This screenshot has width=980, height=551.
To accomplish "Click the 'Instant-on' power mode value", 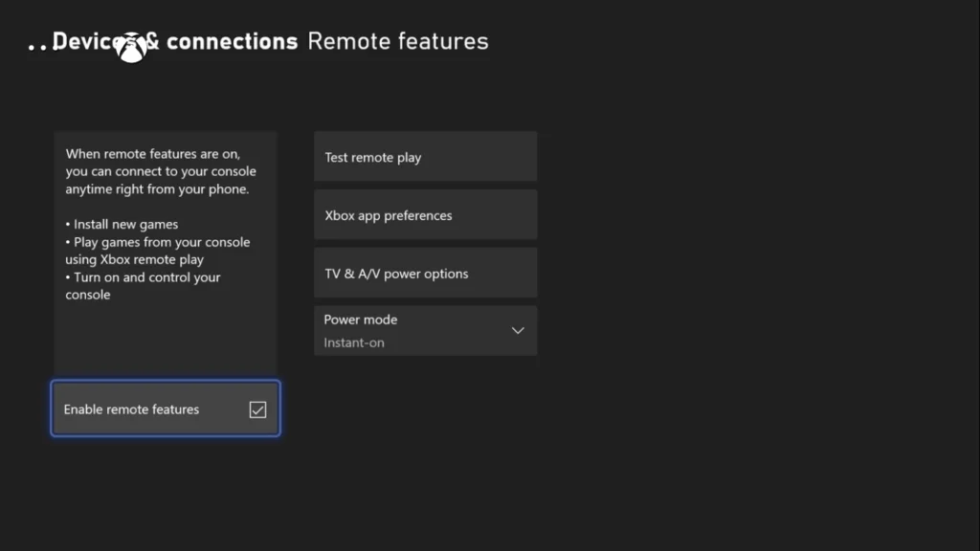I will [354, 342].
